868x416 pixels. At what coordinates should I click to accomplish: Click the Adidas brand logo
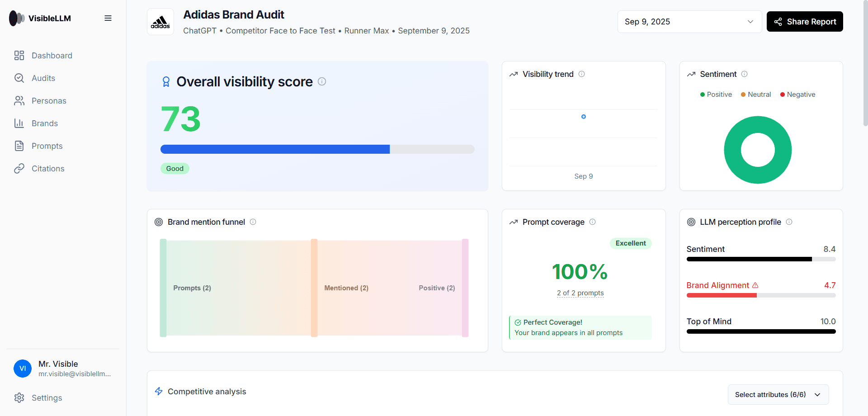(160, 22)
